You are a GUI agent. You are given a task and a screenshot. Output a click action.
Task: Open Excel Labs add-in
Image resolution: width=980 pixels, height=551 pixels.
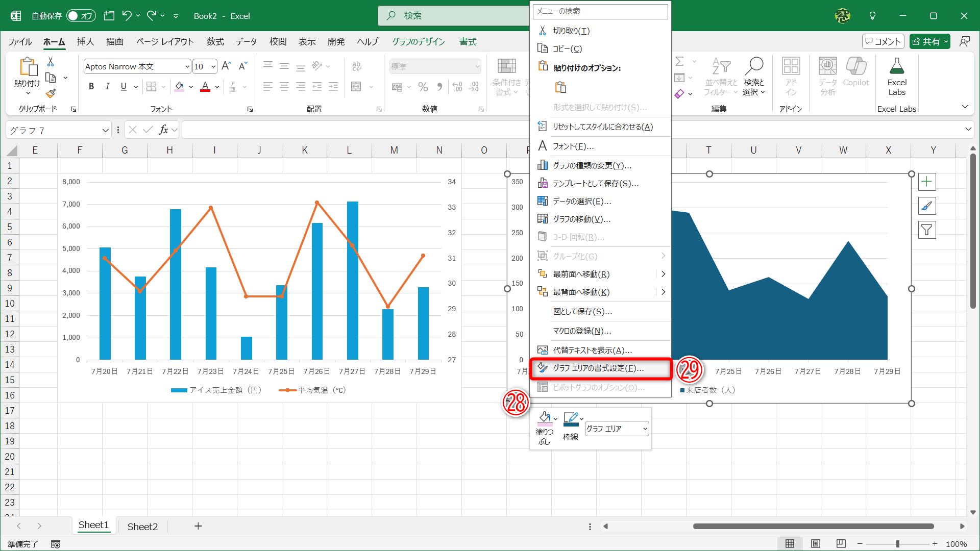[896, 77]
